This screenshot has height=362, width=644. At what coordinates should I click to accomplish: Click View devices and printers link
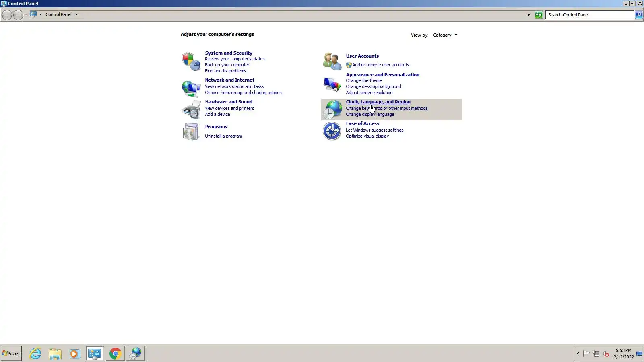tap(229, 108)
